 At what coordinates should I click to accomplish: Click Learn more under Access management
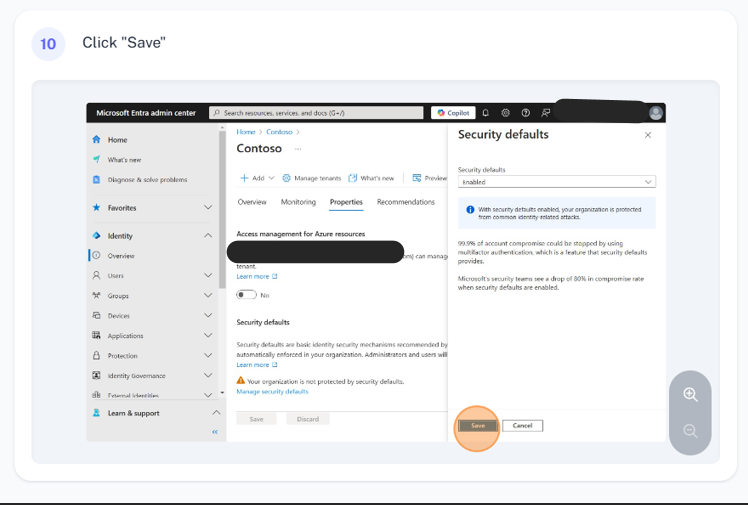point(257,277)
